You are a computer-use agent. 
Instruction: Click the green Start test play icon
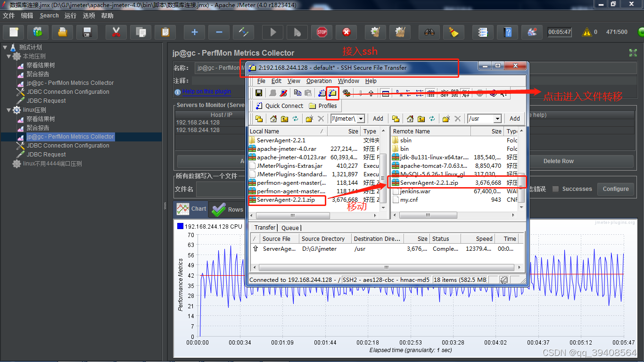[273, 32]
